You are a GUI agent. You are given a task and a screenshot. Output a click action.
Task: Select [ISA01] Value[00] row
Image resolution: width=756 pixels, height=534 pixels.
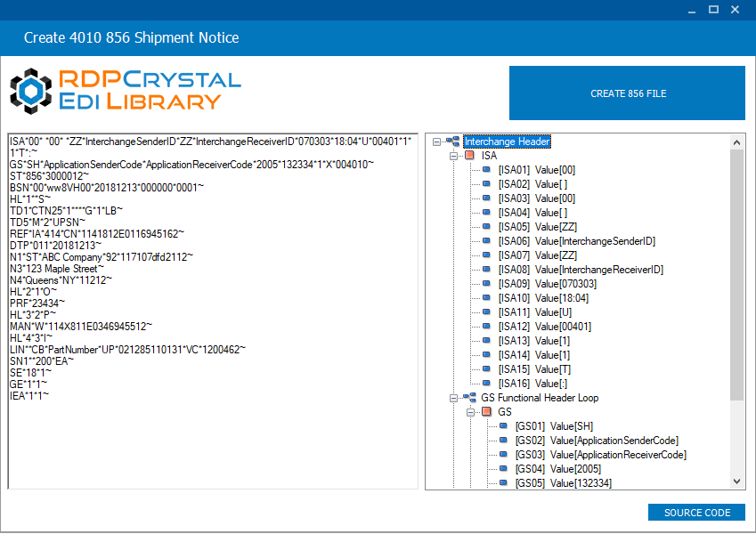(537, 170)
